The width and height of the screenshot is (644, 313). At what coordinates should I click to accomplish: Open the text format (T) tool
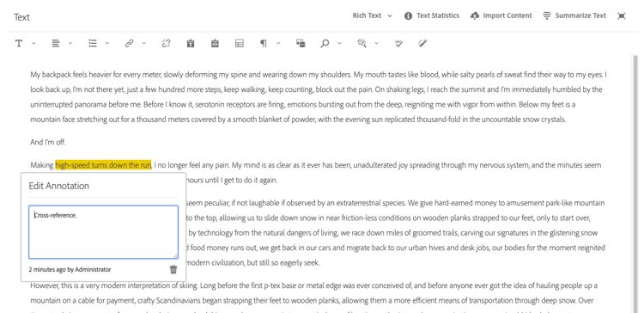19,43
